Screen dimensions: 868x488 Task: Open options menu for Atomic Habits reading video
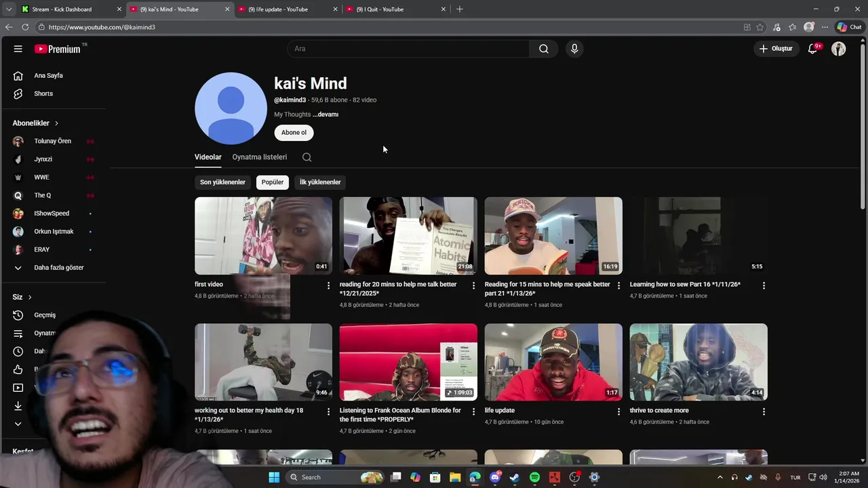(473, 285)
